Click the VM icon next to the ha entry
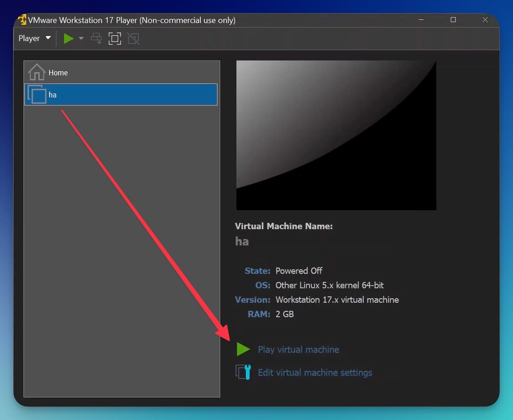Screen dimensions: 513x420 coord(37,95)
